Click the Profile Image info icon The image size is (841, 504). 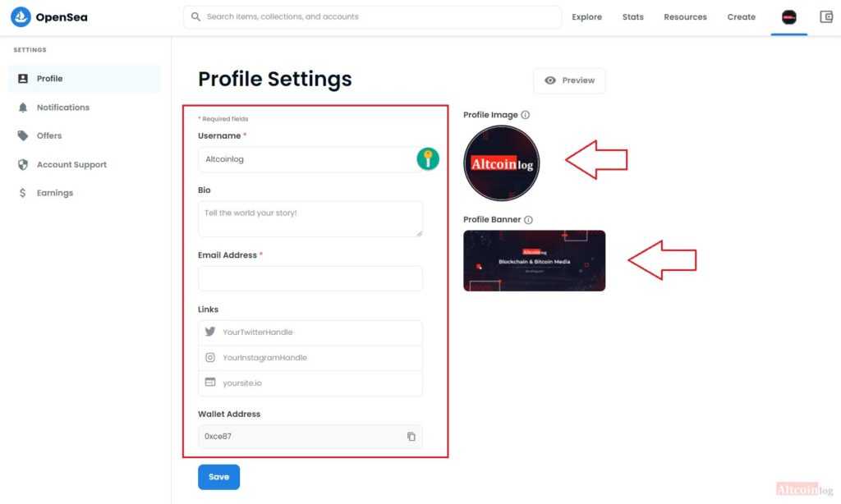pyautogui.click(x=526, y=115)
